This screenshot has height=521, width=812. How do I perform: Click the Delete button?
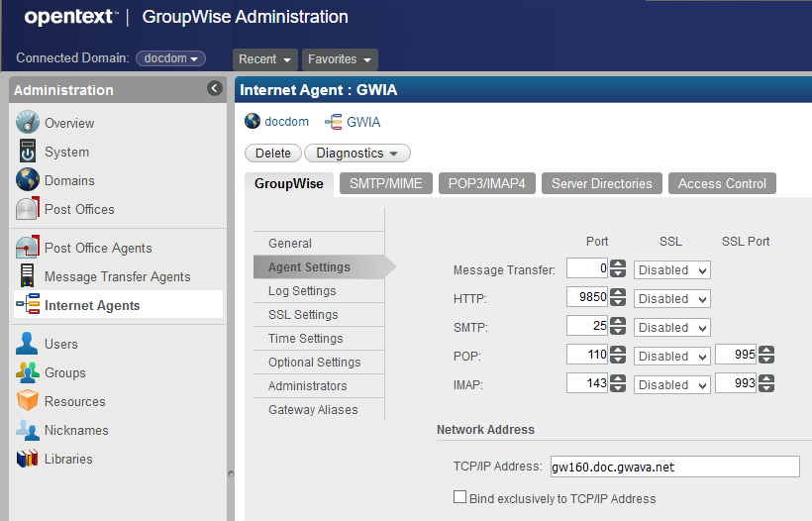tap(273, 154)
